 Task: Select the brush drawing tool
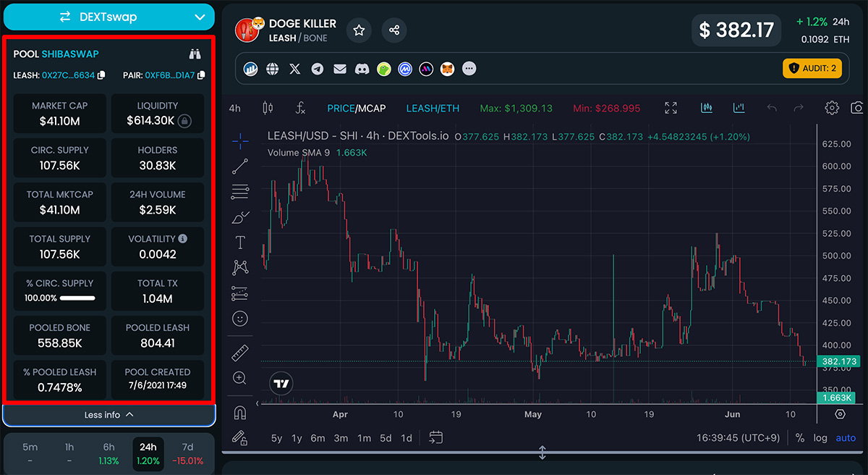[x=240, y=217]
